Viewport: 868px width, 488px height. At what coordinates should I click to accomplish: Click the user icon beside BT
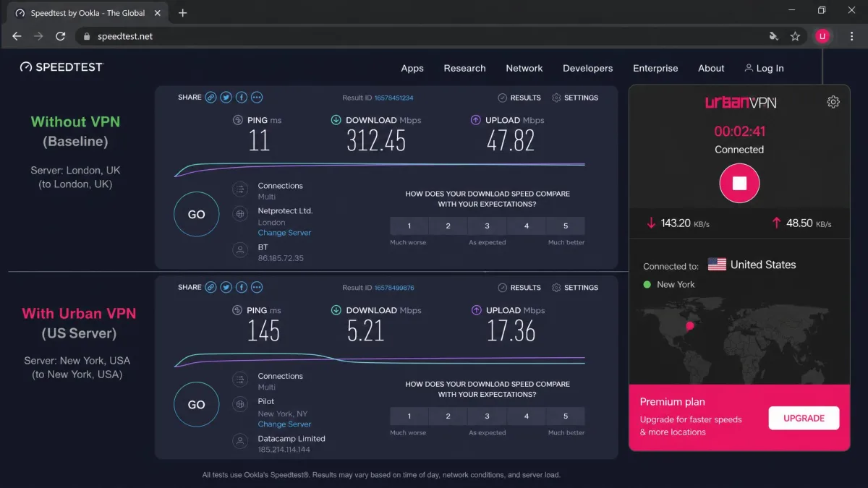(240, 251)
